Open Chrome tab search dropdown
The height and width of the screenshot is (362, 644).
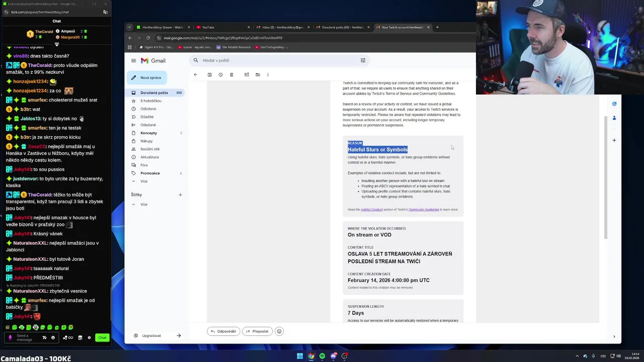[x=129, y=27]
